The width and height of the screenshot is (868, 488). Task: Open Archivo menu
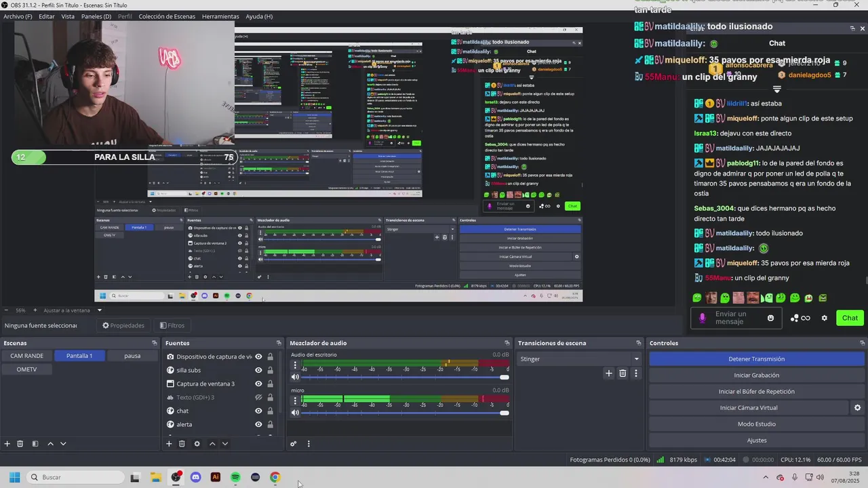tap(18, 16)
